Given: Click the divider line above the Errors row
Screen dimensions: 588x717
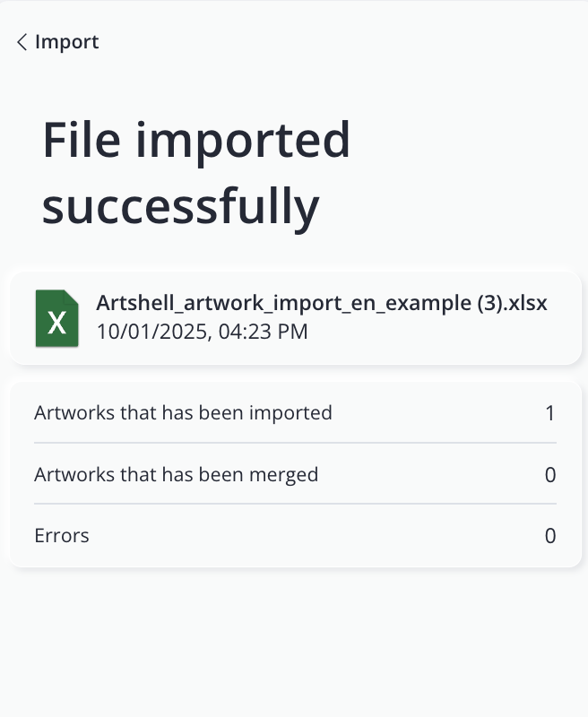Looking at the screenshot, I should [x=295, y=504].
